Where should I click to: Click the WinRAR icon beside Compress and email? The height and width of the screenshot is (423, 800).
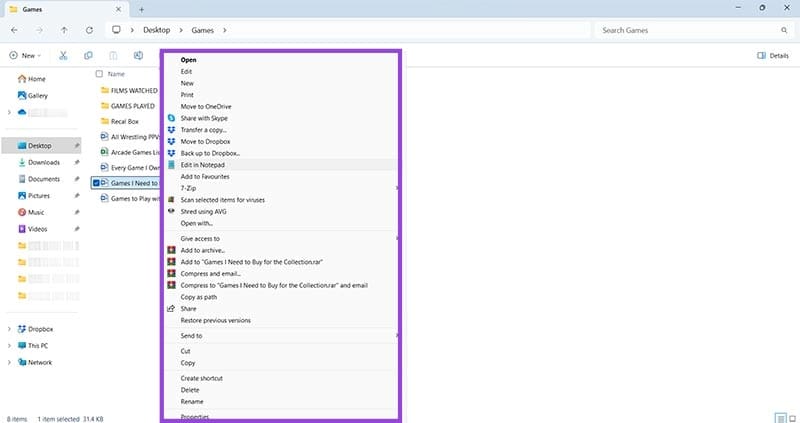171,273
